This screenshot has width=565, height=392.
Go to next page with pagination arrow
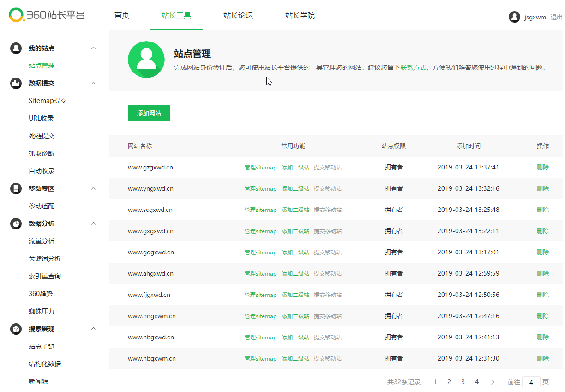[493, 382]
